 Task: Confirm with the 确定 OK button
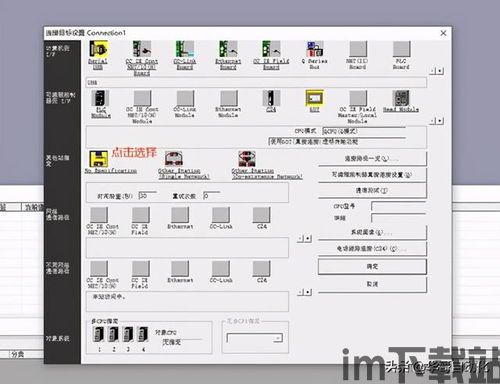(x=372, y=267)
